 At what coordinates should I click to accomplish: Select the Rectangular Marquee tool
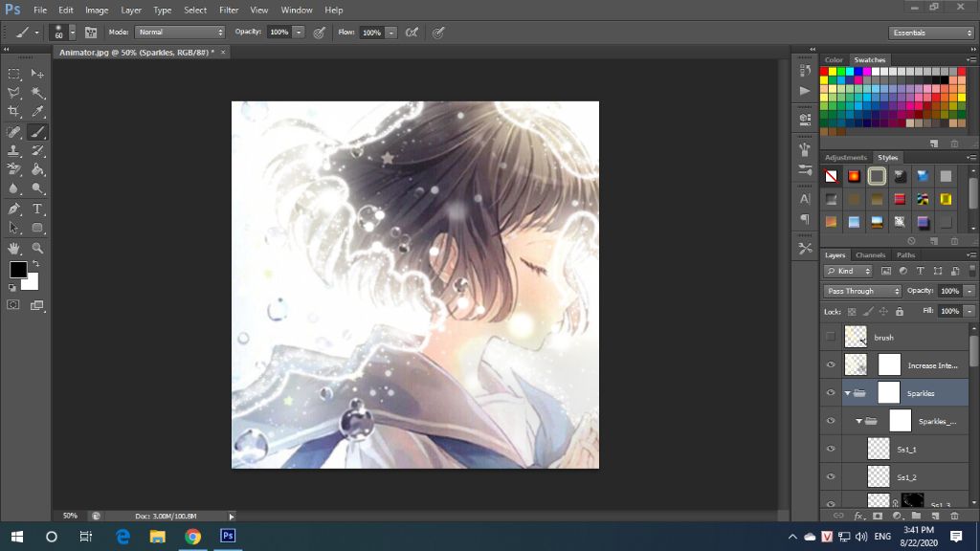[x=13, y=74]
